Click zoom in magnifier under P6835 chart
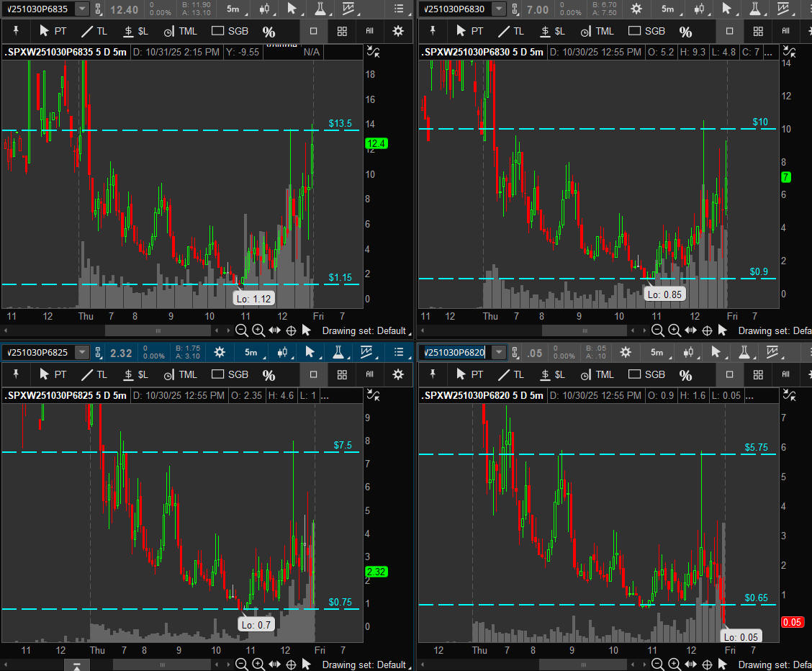This screenshot has width=812, height=671. (258, 330)
